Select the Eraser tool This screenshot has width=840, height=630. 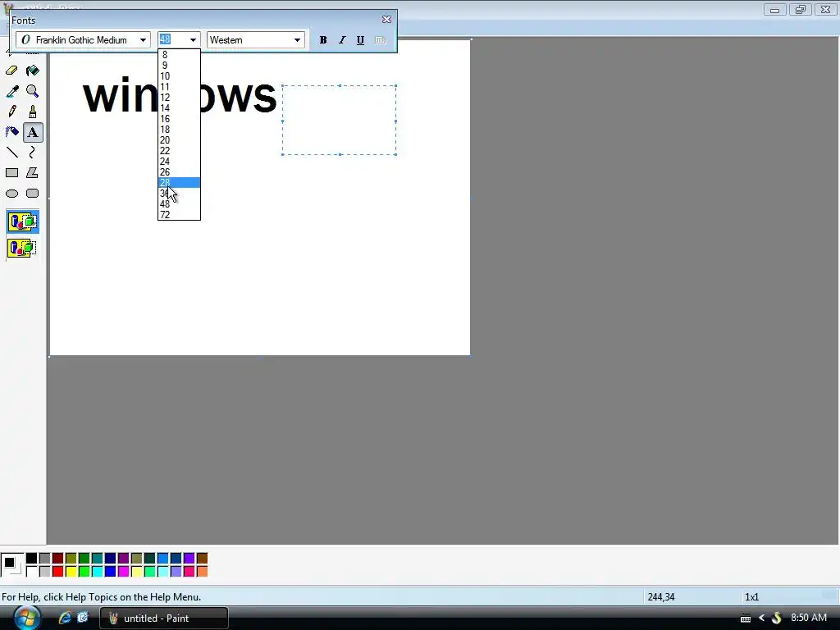tap(11, 71)
